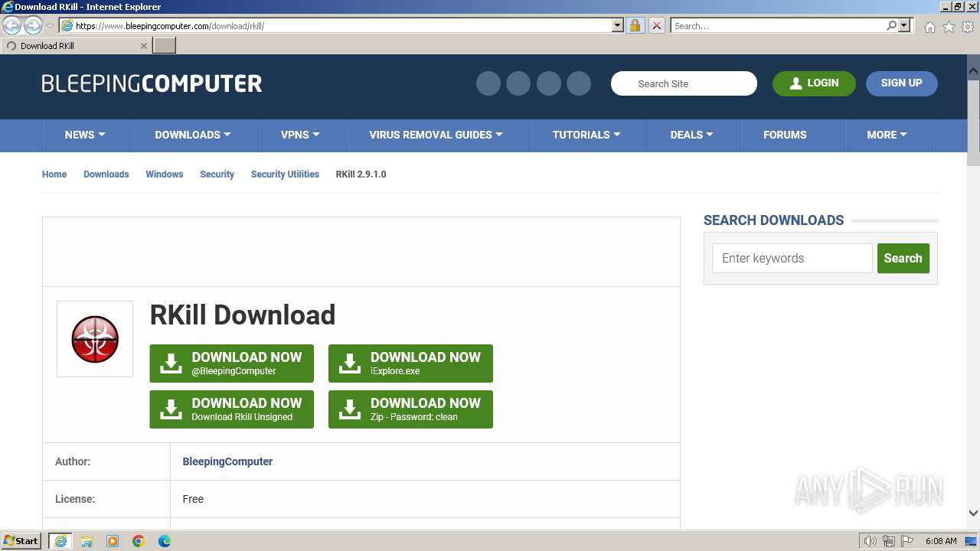Download Now from @BleepingComputer
This screenshot has height=551, width=980.
231,364
